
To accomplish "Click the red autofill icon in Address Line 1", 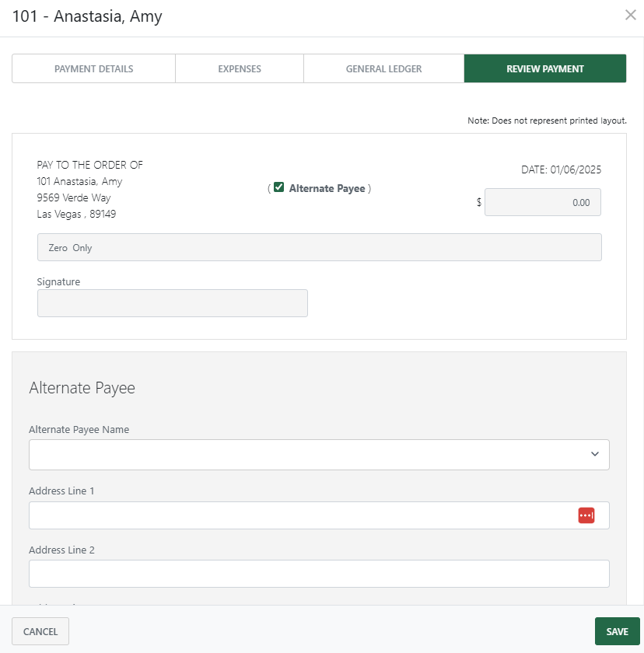I will [x=587, y=515].
